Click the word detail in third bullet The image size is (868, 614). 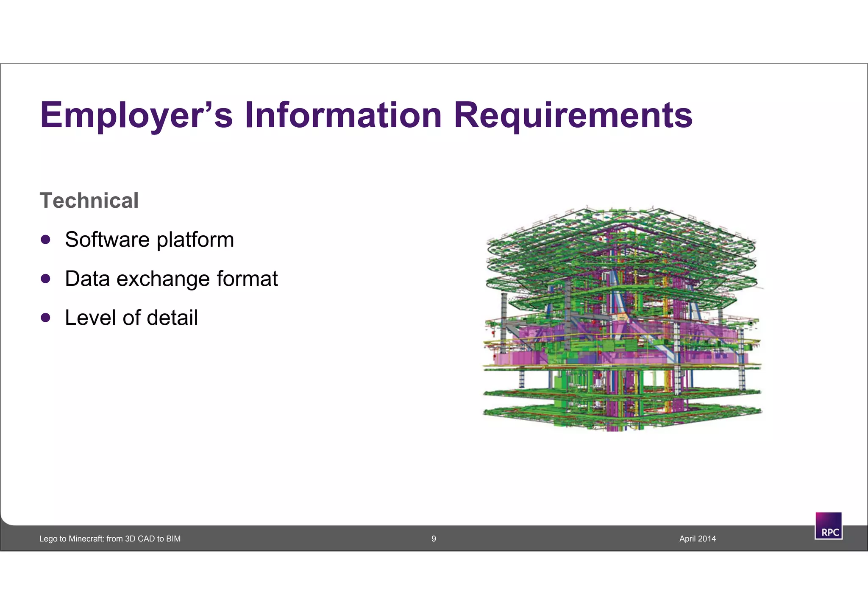click(172, 318)
